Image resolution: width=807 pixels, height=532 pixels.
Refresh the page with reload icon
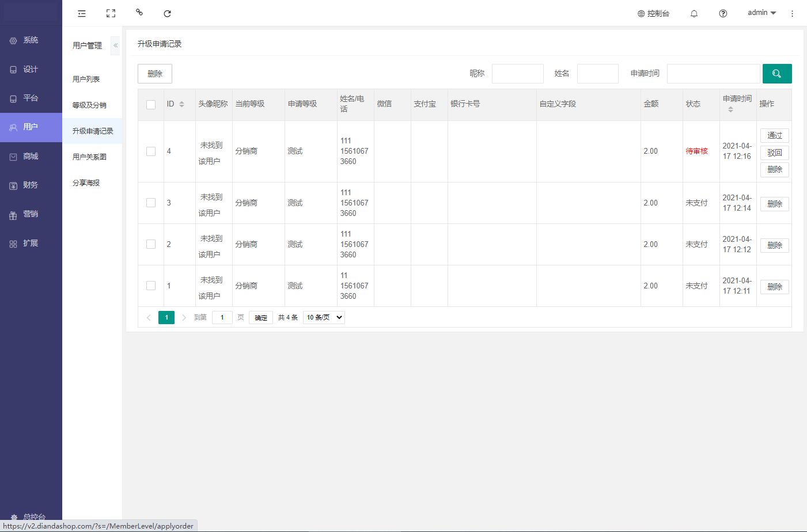pyautogui.click(x=167, y=13)
